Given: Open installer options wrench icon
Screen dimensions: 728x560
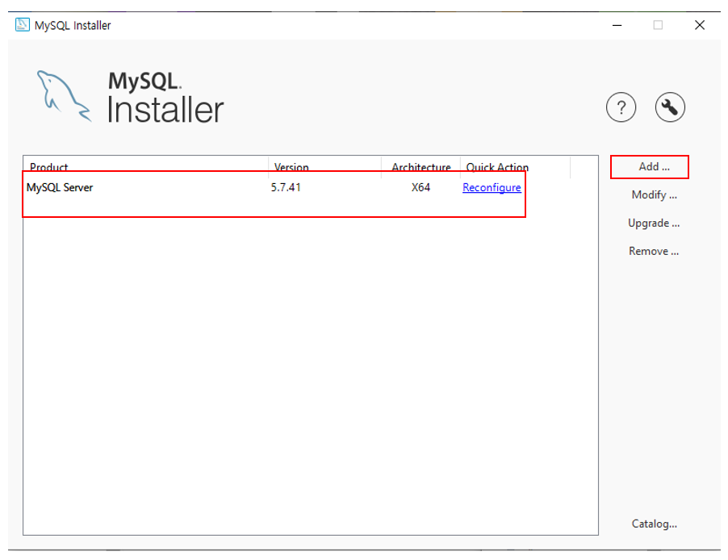Looking at the screenshot, I should (x=670, y=107).
